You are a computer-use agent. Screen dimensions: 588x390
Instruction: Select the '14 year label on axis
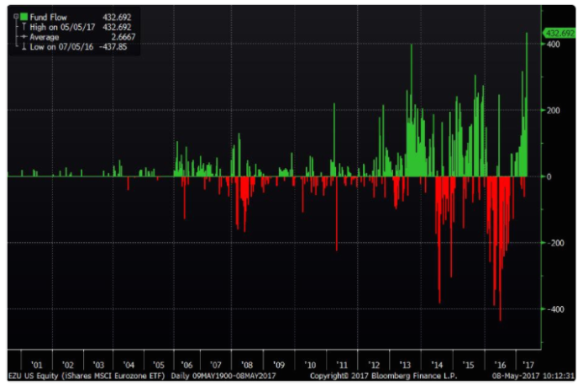[x=437, y=365]
